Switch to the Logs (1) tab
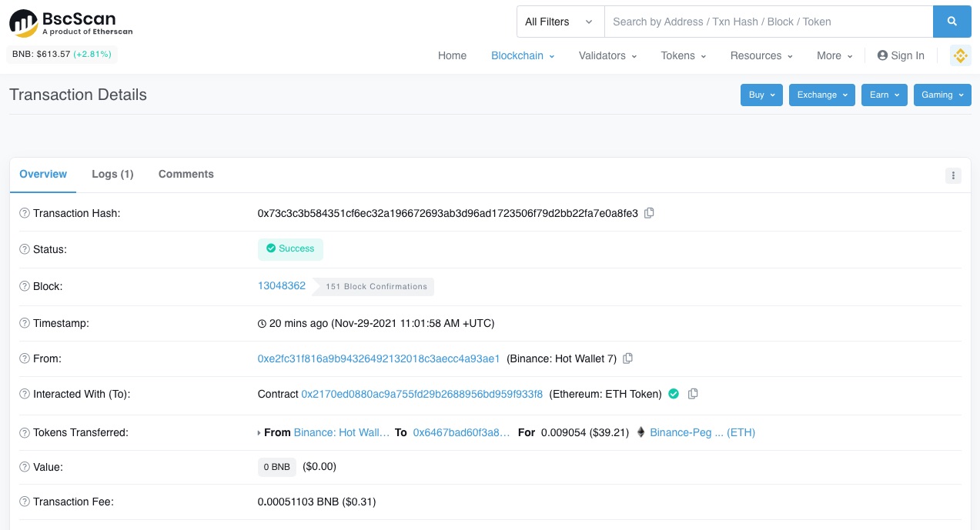Image resolution: width=980 pixels, height=530 pixels. point(112,175)
